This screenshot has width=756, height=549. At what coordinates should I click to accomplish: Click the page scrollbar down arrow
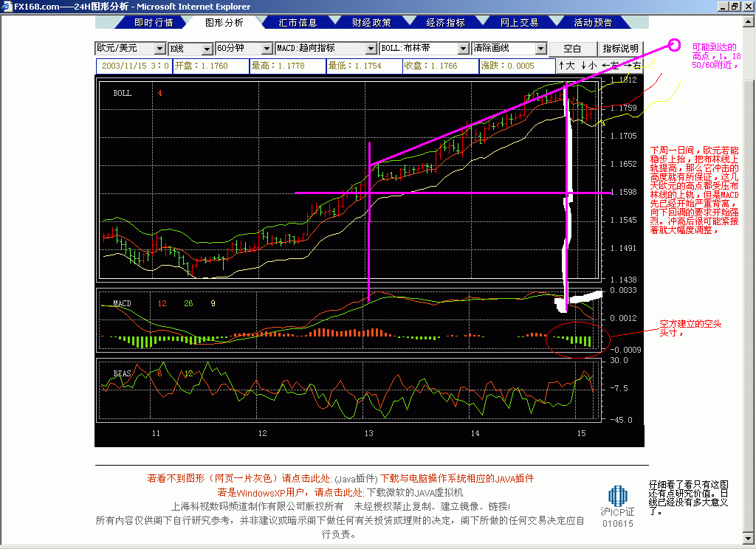coord(749,538)
